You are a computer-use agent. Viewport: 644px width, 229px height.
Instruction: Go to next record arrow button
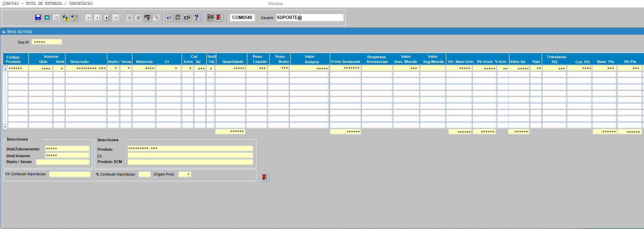point(107,18)
